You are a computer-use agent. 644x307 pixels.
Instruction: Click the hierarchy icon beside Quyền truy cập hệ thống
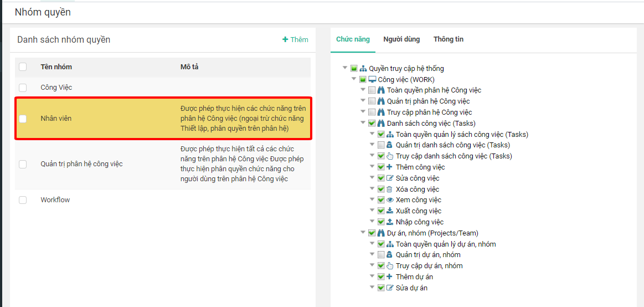coord(363,69)
